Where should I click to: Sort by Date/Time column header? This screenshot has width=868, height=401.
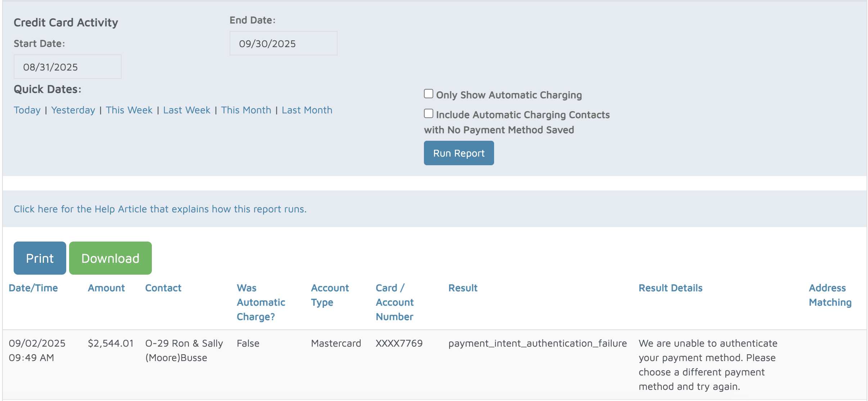pos(33,288)
